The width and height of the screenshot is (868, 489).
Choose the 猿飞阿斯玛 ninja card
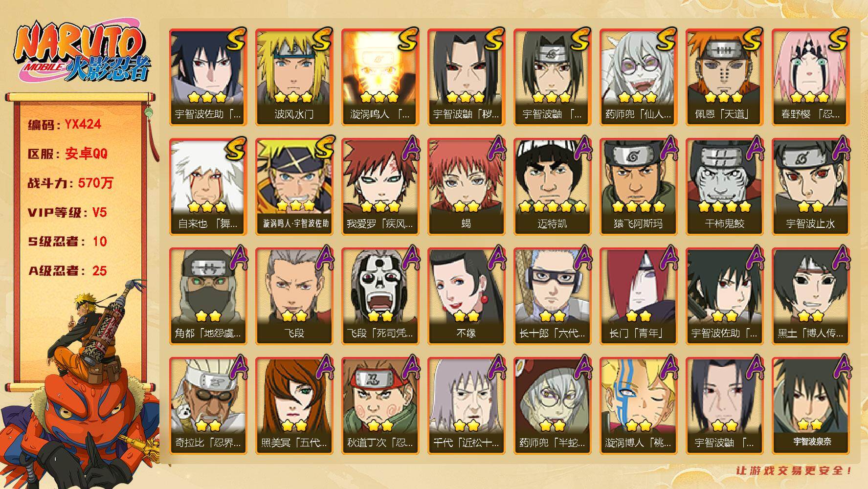[638, 187]
